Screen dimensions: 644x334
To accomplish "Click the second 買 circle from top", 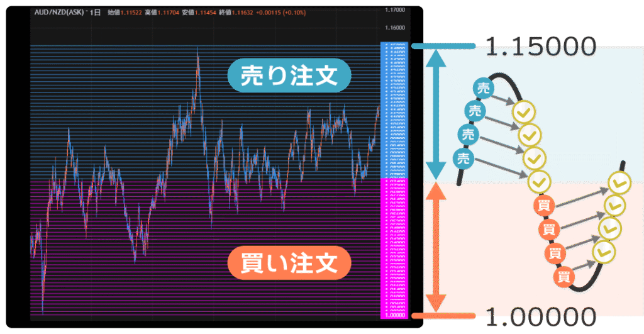I will coord(548,230).
